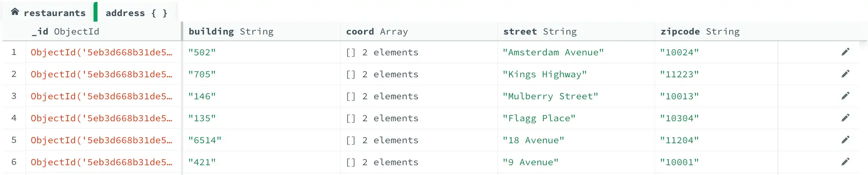Click the "Amsterdam Avenue" street cell
Screen dimensions: 868x175
(x=553, y=53)
